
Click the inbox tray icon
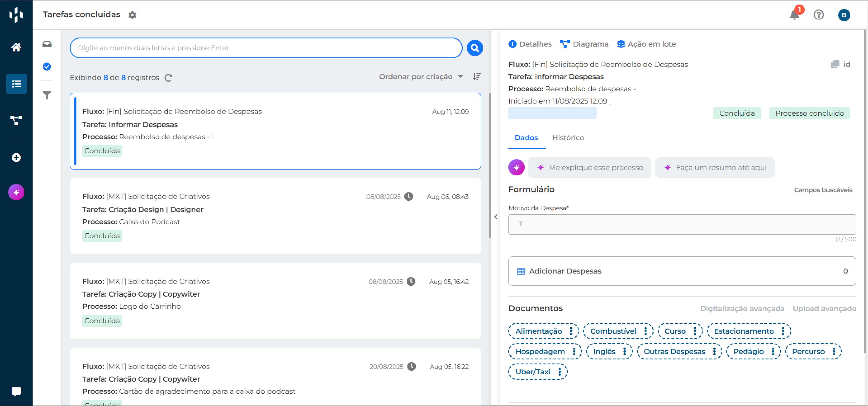click(x=47, y=44)
